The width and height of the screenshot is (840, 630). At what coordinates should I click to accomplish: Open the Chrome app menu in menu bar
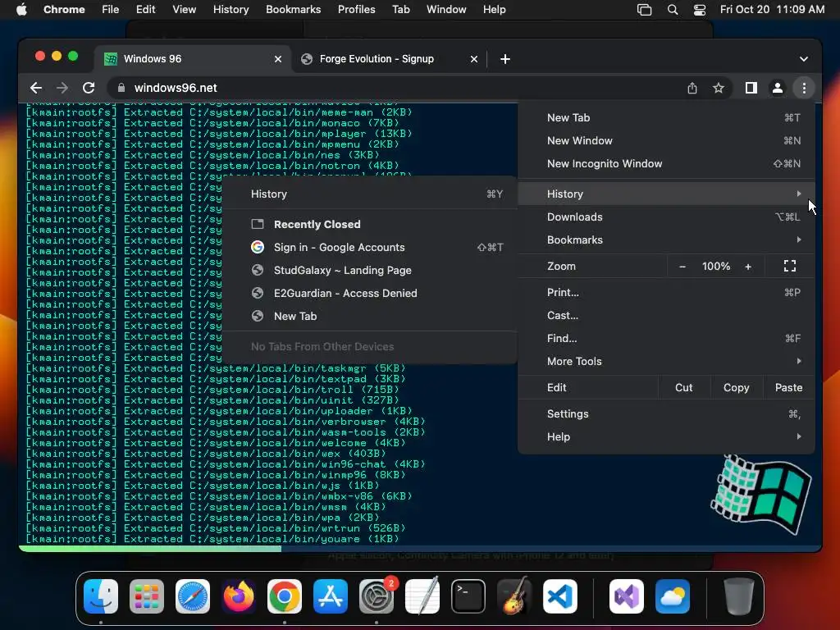(64, 10)
